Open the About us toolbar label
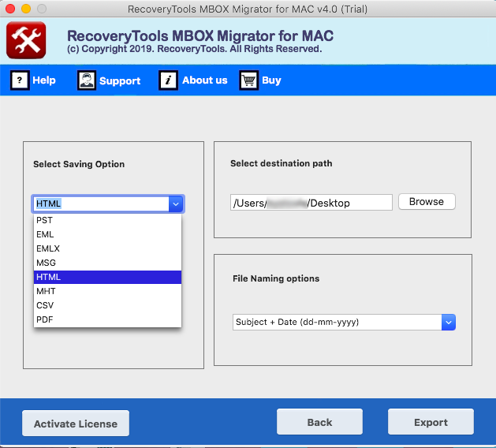 [205, 80]
